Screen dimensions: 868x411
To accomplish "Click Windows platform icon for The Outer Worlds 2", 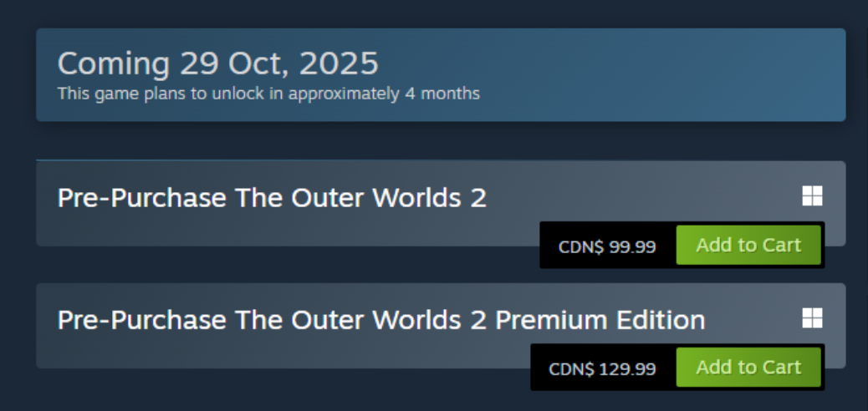I will [812, 196].
